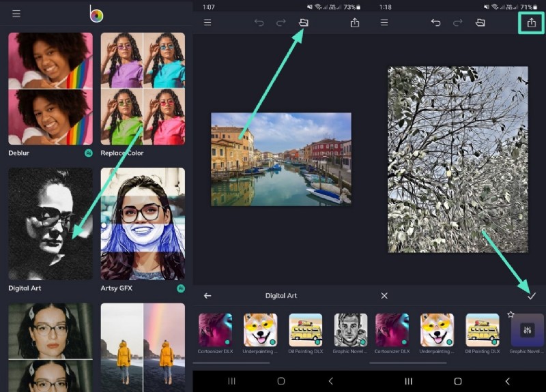Tap the AI badge next to Artsy GFX
This screenshot has width=546, height=392.
tap(181, 288)
